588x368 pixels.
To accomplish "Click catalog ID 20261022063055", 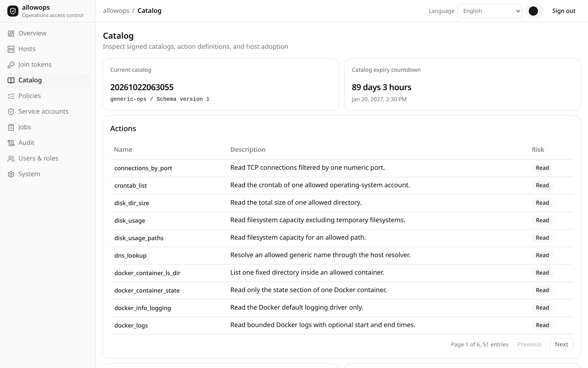I will [x=142, y=87].
